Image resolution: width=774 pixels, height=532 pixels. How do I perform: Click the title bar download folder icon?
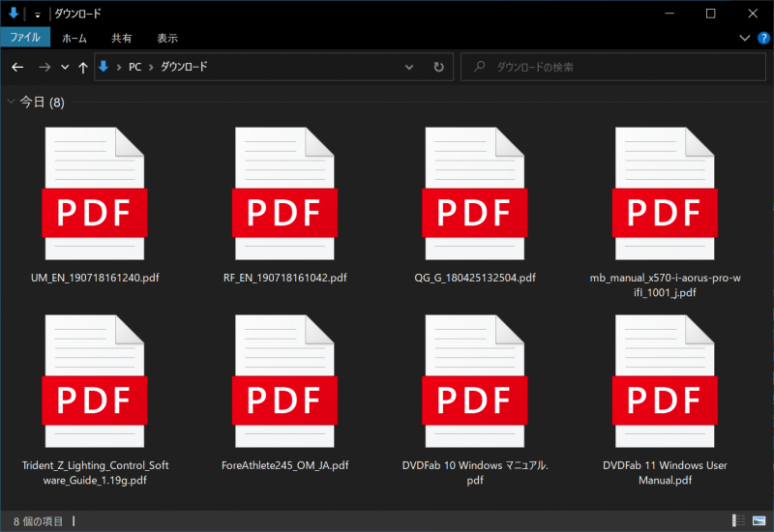click(x=14, y=13)
